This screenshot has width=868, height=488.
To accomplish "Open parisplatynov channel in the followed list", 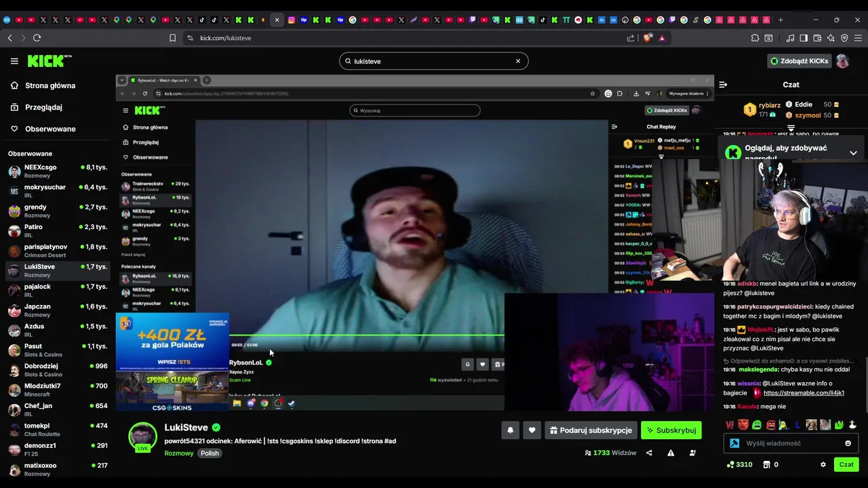I will (x=58, y=251).
